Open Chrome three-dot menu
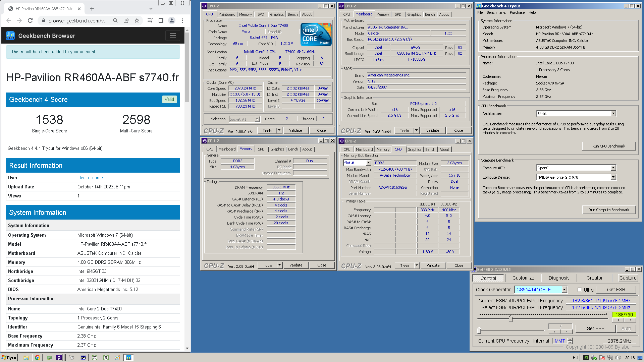Screen dimensions: 644x362 coord(182,20)
